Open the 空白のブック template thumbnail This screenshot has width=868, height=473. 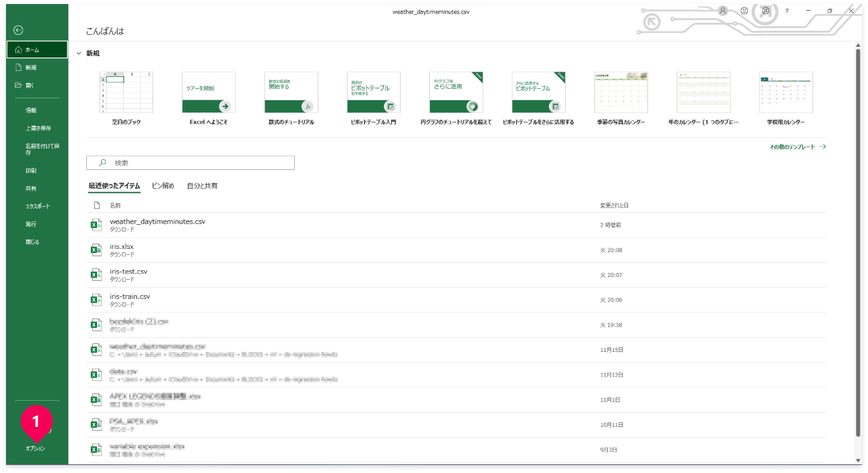click(x=126, y=93)
